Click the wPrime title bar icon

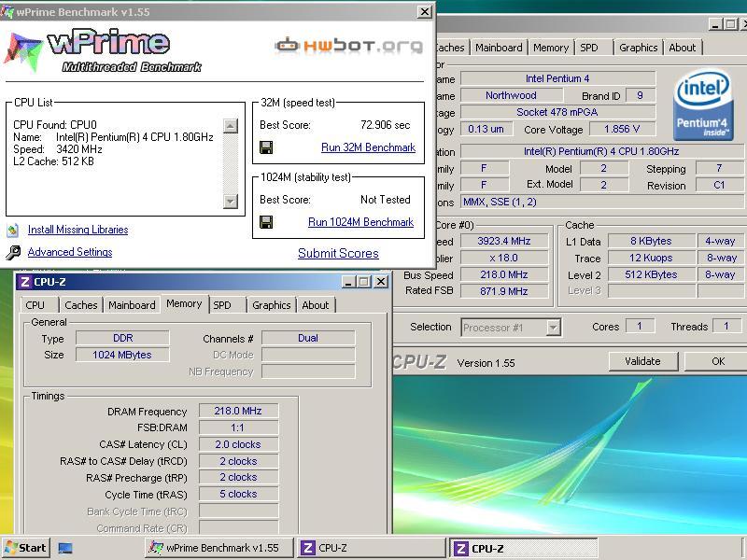click(x=7, y=11)
